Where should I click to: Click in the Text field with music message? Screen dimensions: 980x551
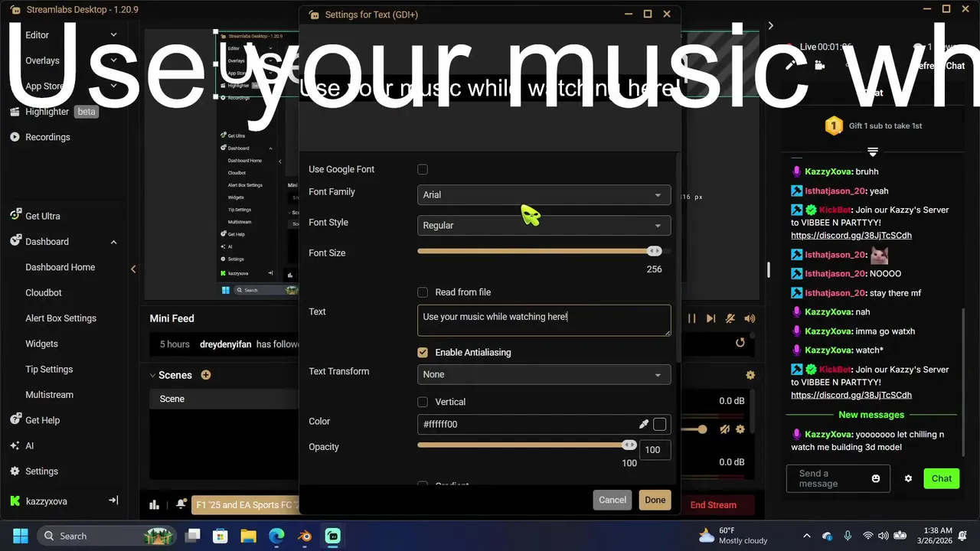544,320
